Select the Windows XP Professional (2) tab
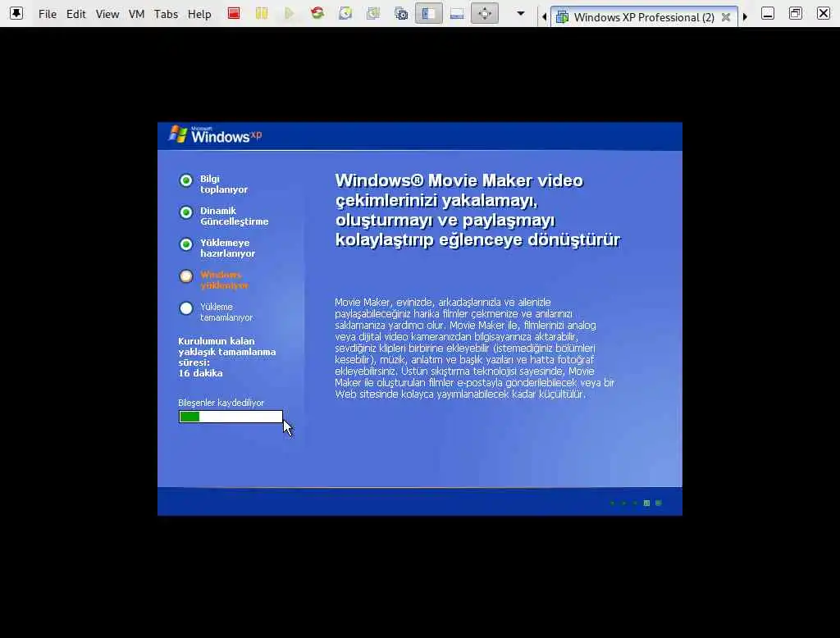 point(644,17)
